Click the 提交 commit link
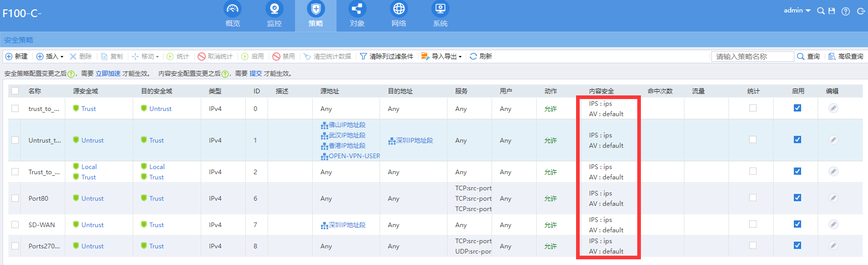Image resolution: width=868 pixels, height=265 pixels. (x=256, y=74)
